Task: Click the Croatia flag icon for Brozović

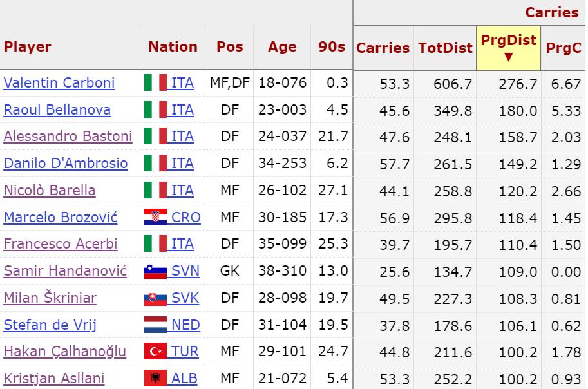Action: (155, 218)
